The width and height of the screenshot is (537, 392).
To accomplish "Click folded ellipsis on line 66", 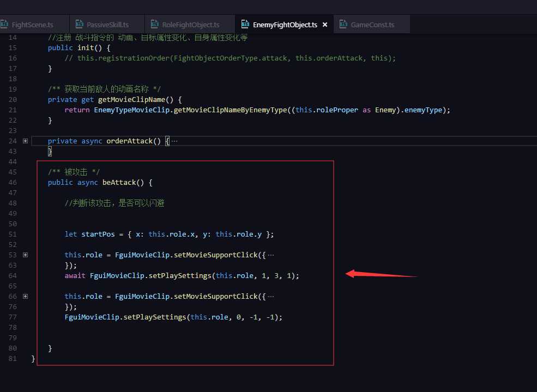I will pos(271,297).
